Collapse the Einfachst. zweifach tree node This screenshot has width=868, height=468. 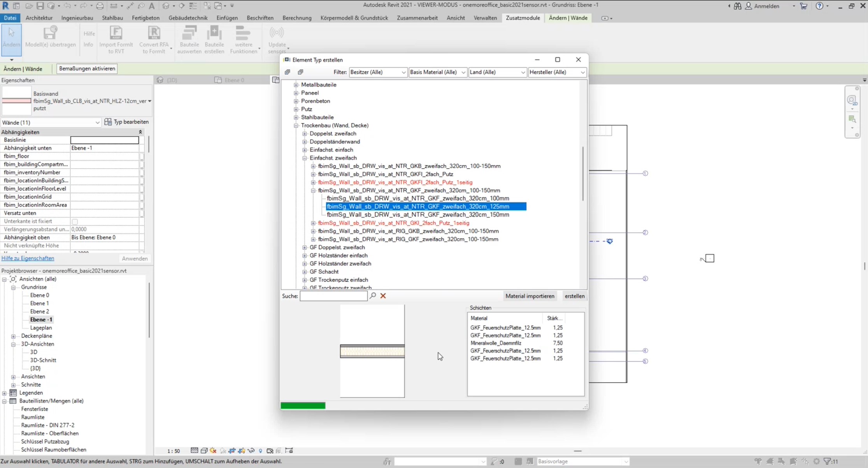pos(305,158)
